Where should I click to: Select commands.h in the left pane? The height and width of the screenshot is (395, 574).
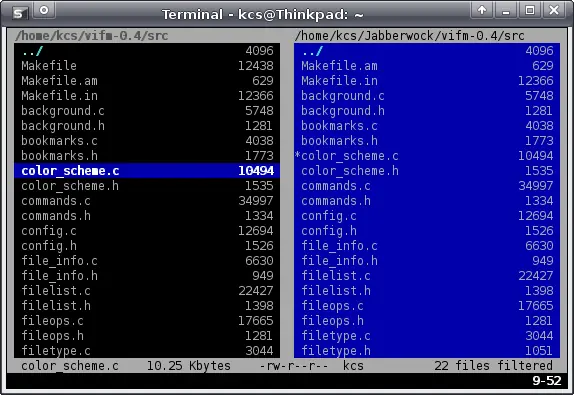click(x=147, y=216)
